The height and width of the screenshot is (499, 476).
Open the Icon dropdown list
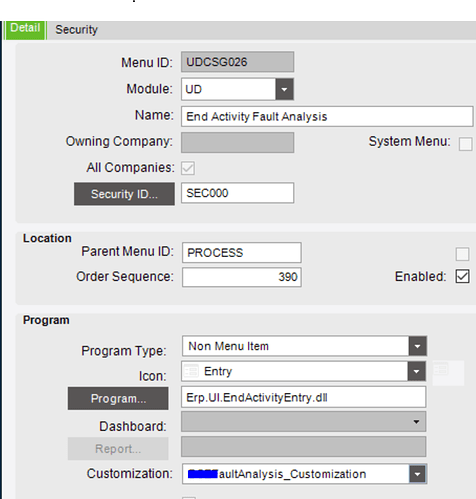pos(416,371)
